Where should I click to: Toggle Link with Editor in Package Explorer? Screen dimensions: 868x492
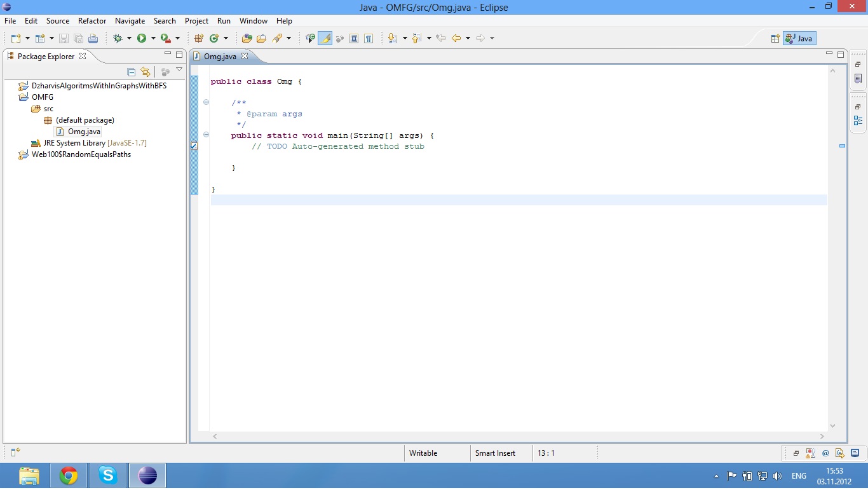(146, 72)
